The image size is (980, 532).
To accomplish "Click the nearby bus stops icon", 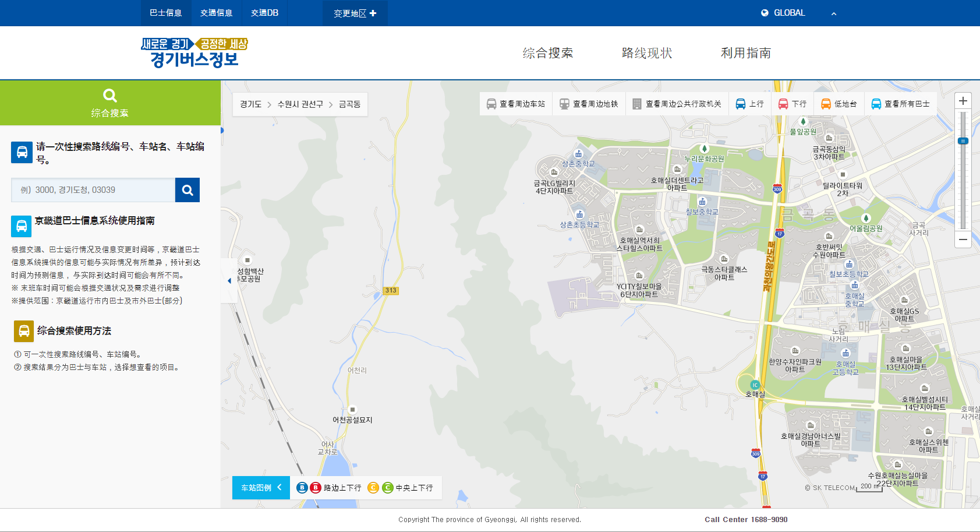I will point(491,104).
